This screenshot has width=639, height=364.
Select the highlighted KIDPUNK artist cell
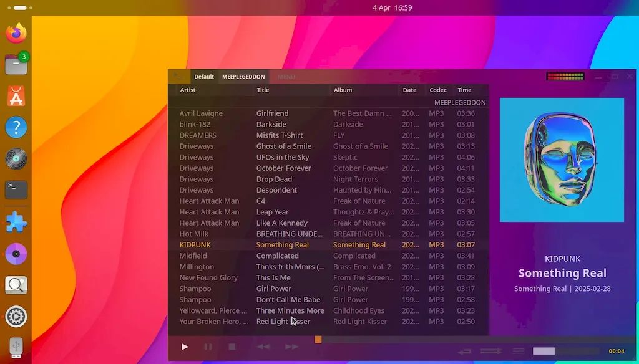click(x=195, y=245)
